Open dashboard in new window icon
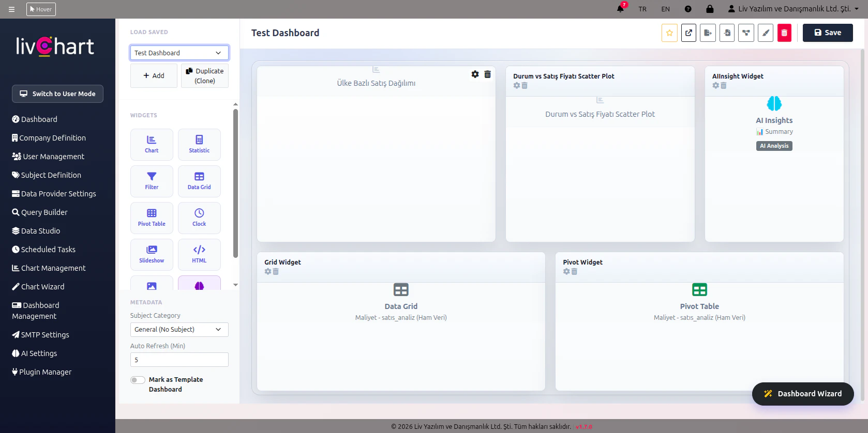 click(689, 33)
